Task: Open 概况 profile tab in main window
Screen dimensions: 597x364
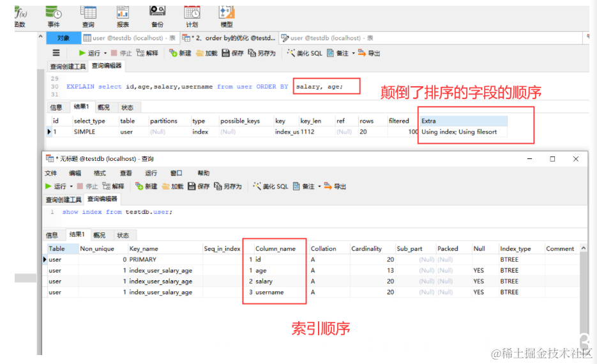Action: 103,108
